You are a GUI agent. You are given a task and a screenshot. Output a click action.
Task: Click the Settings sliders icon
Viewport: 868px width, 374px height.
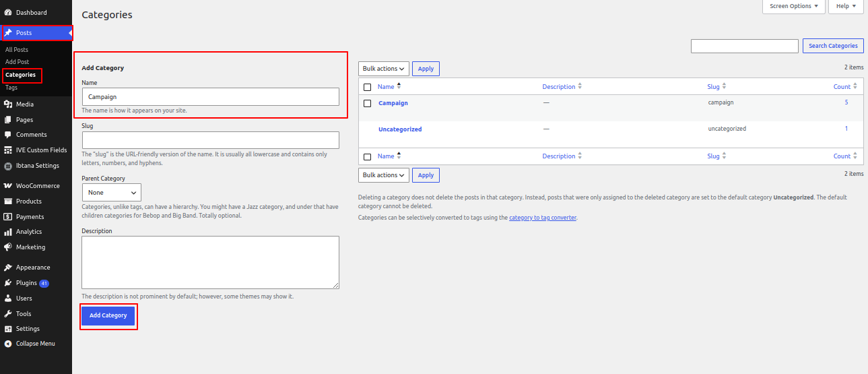(8, 329)
